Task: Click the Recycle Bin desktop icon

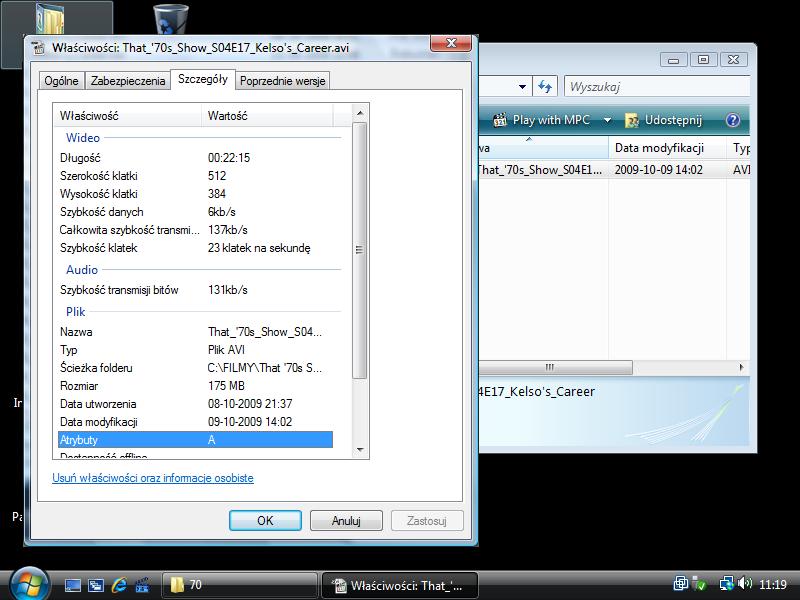Action: coord(170,19)
